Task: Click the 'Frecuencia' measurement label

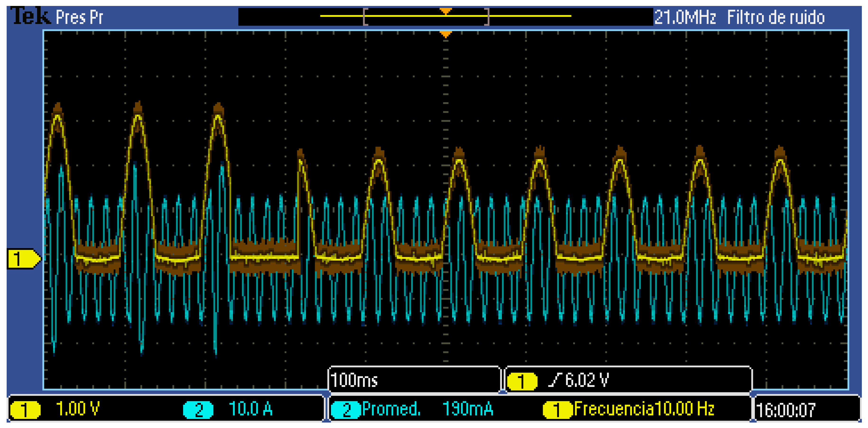Action: click(x=614, y=409)
